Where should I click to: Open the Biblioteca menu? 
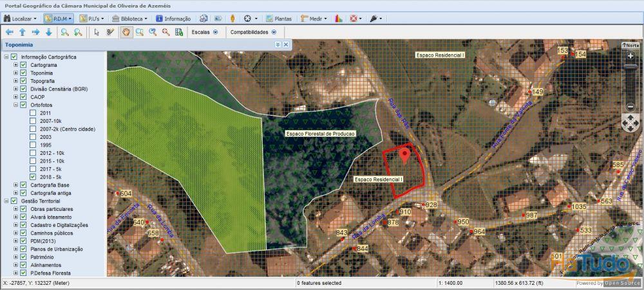coord(129,19)
